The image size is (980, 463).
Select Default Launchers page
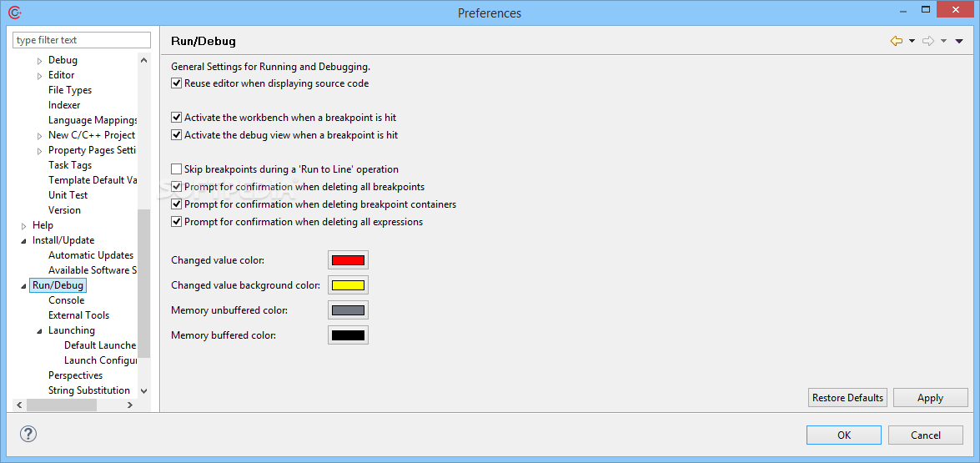pyautogui.click(x=100, y=345)
